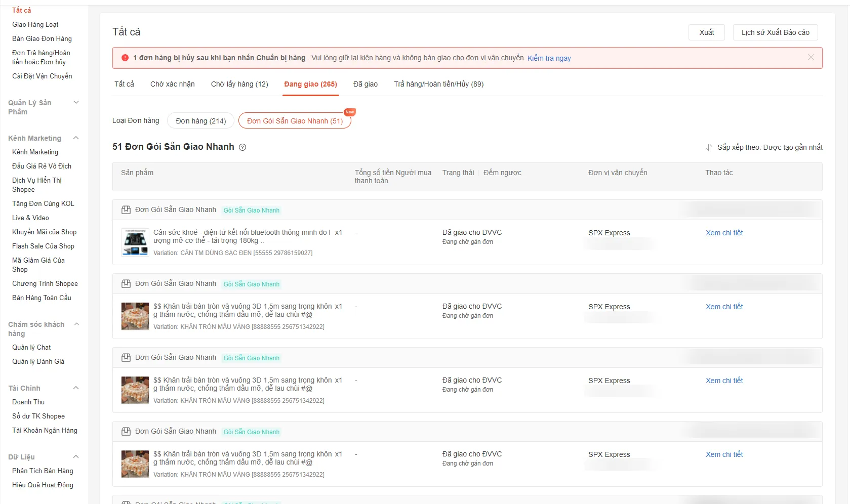Open Phân Tích Bán Hàng
Viewport: 850px width, 504px height.
pyautogui.click(x=43, y=471)
